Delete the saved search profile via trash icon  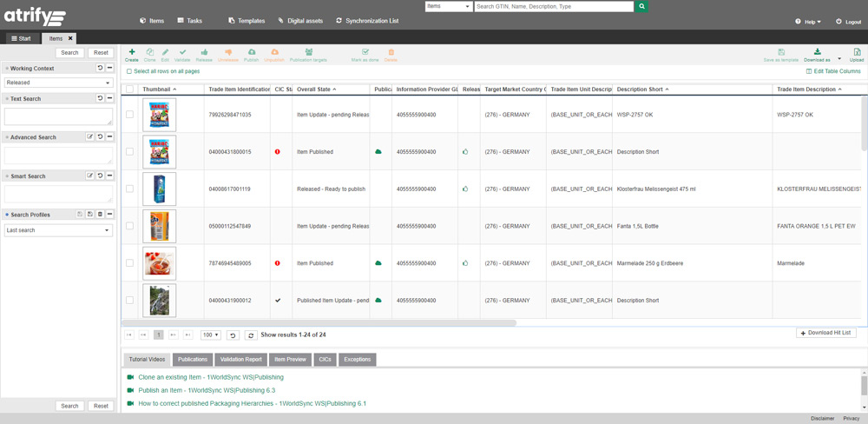click(100, 215)
